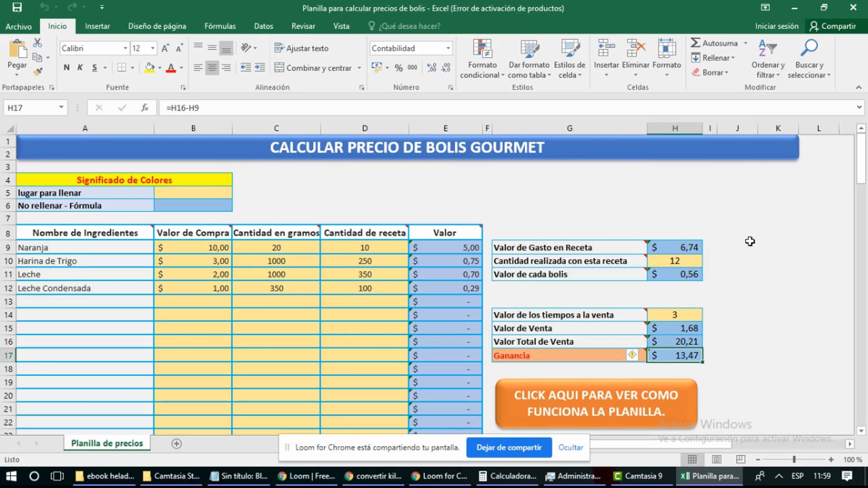Open Estilos de celda gallery
Image resolution: width=868 pixels, height=488 pixels.
(x=570, y=59)
